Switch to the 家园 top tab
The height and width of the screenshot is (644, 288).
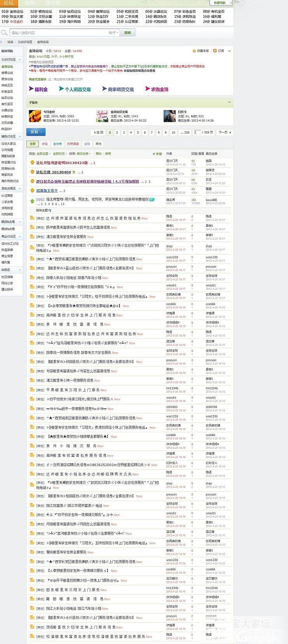coord(30,3)
